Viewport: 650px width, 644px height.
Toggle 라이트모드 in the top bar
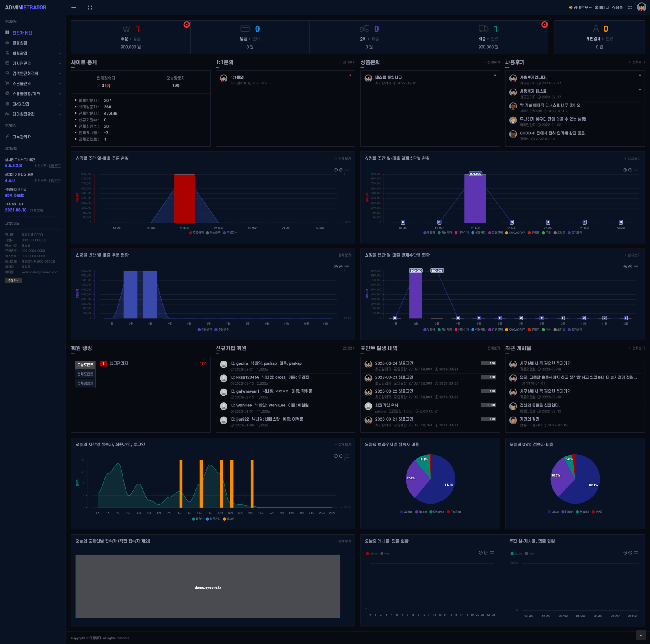point(583,7)
